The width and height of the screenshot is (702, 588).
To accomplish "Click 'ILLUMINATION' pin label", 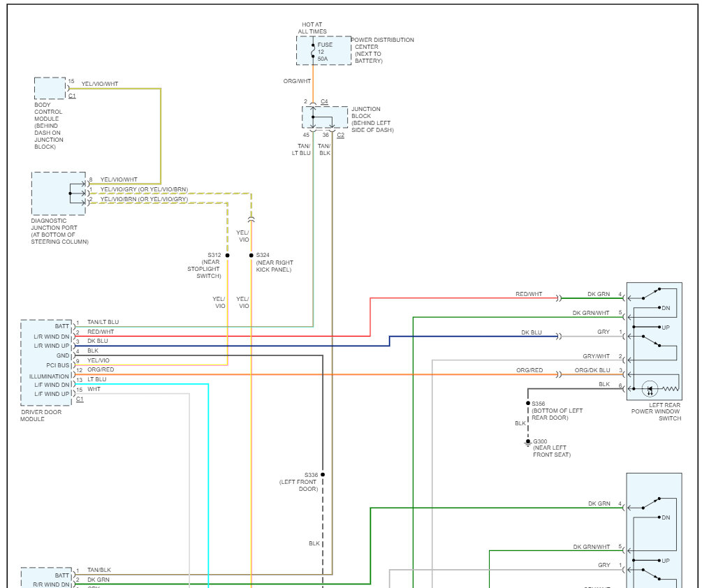I will pyautogui.click(x=50, y=376).
